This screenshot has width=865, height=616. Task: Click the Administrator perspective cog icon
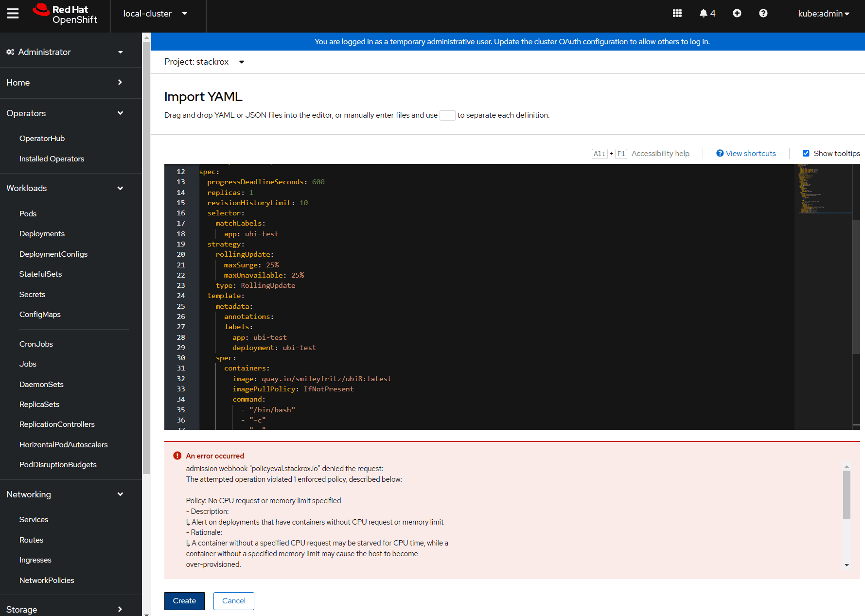[10, 52]
